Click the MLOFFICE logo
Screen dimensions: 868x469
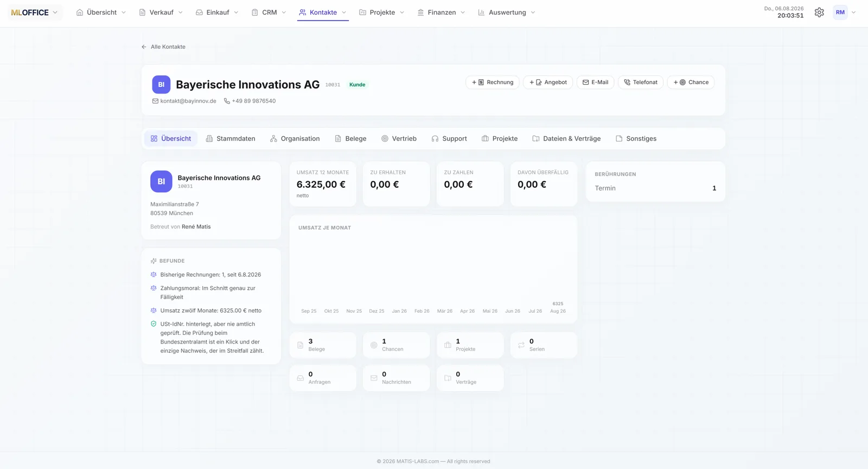tap(30, 12)
